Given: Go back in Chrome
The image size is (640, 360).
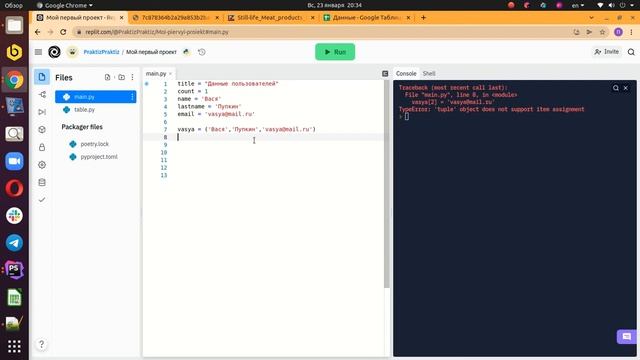Looking at the screenshot, I should tap(38, 32).
